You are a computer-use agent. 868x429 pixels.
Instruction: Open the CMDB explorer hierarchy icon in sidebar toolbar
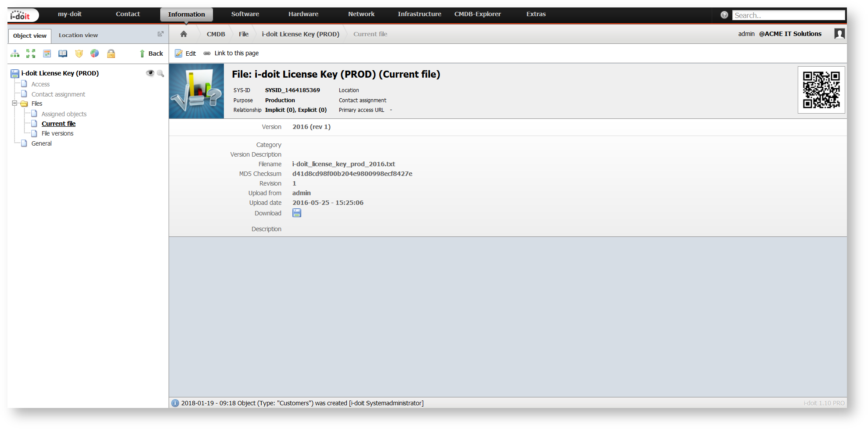click(15, 54)
